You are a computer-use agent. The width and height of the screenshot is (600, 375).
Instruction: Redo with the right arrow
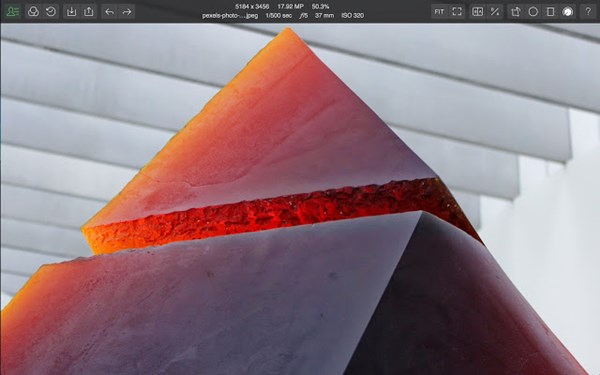(127, 11)
